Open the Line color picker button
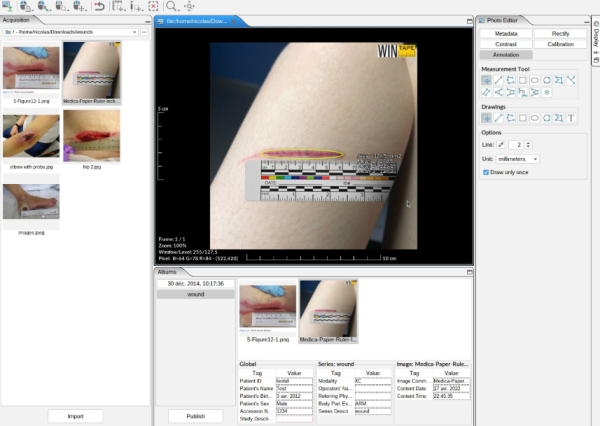Viewport: 600px width, 426px height. pyautogui.click(x=501, y=145)
